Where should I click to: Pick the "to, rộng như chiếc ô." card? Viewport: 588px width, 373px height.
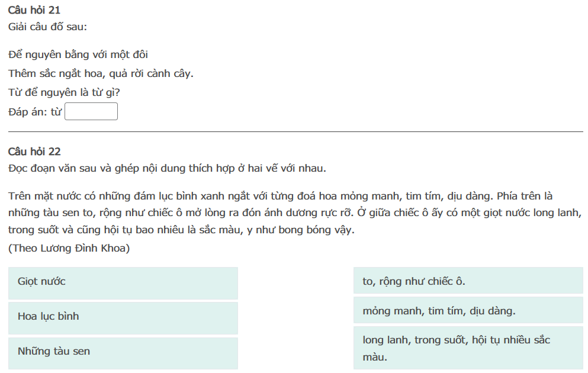[468, 282]
